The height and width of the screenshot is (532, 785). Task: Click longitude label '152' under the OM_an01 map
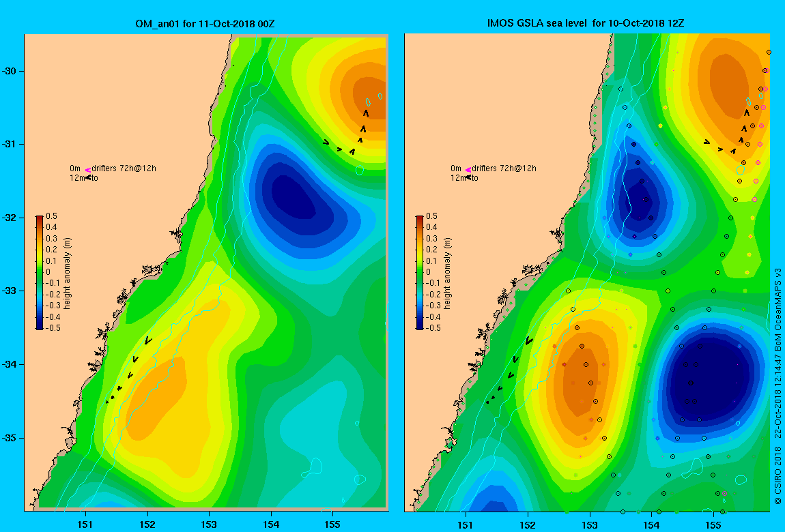(x=147, y=524)
